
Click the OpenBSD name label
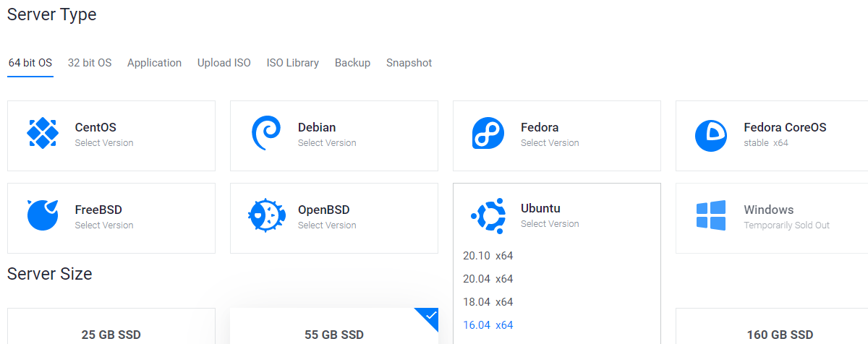(x=323, y=210)
